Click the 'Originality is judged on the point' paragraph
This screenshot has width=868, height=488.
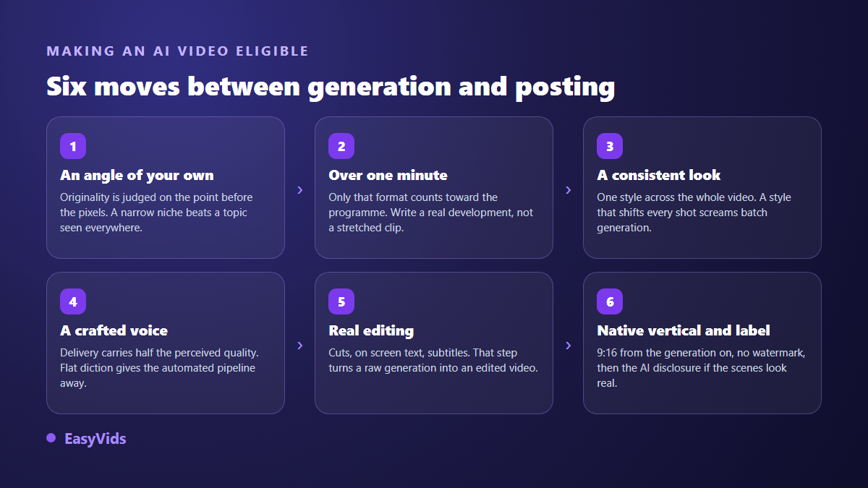pyautogui.click(x=156, y=213)
